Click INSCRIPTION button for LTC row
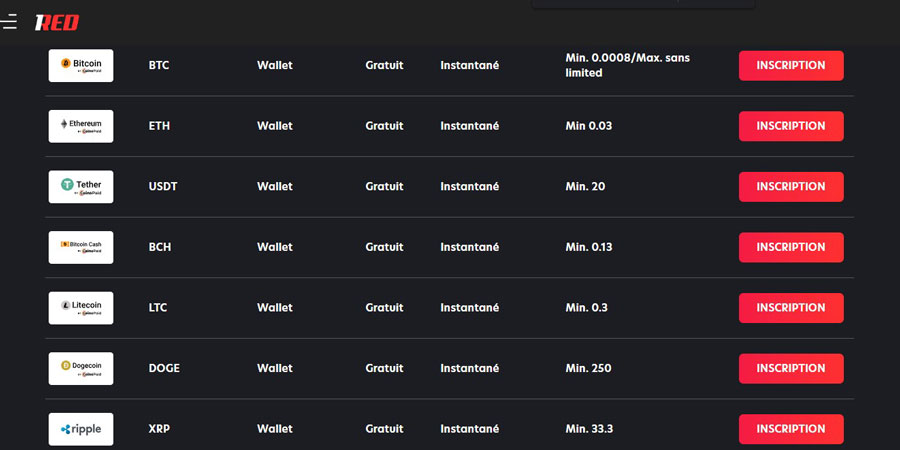The height and width of the screenshot is (450, 900). [x=790, y=307]
